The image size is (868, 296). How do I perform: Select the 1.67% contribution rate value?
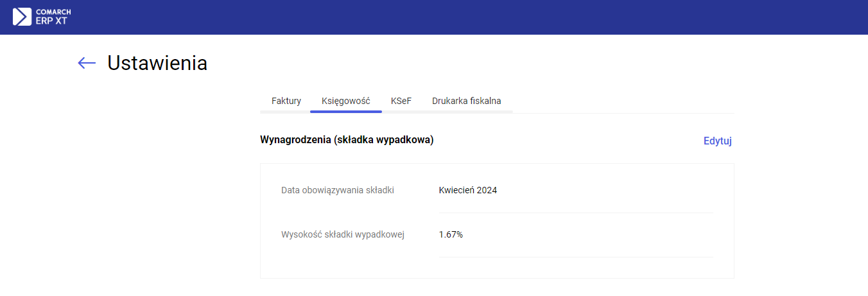tap(451, 234)
